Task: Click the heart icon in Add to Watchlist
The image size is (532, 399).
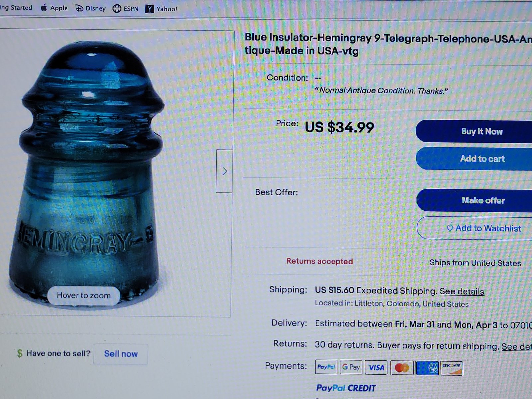Action: tap(450, 228)
